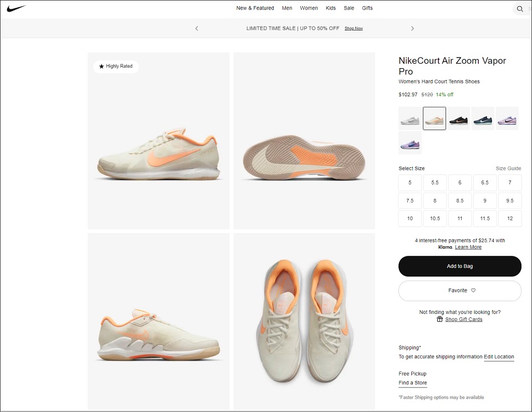Select shoe size 5
Screen dimensions: 532x412
coord(410,183)
